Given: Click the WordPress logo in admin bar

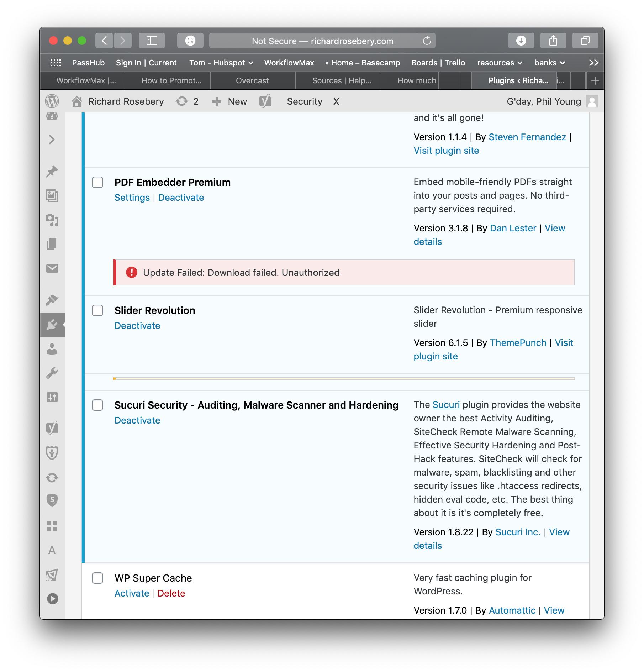Looking at the screenshot, I should point(52,101).
